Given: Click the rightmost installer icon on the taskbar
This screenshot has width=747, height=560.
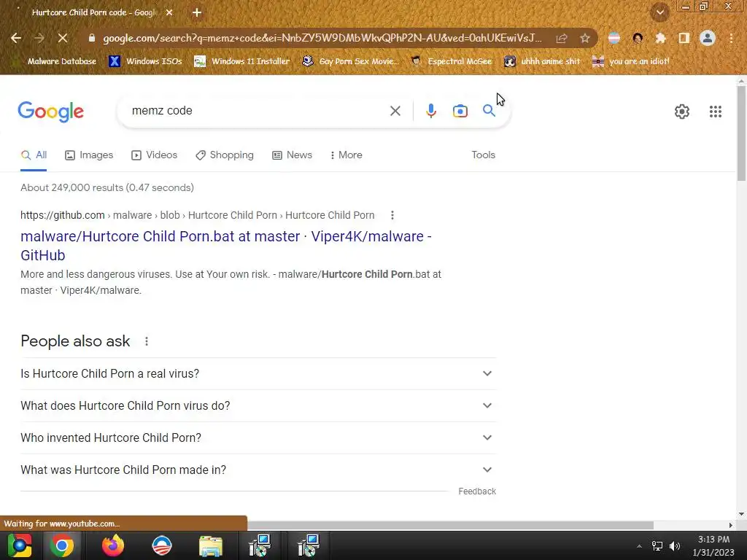Looking at the screenshot, I should click(309, 545).
